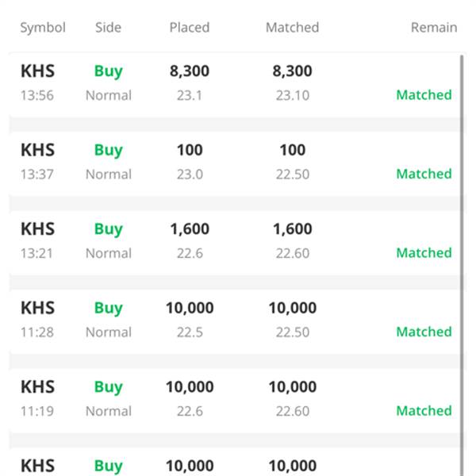Click Matched status of the 11:19 order

coord(424,411)
